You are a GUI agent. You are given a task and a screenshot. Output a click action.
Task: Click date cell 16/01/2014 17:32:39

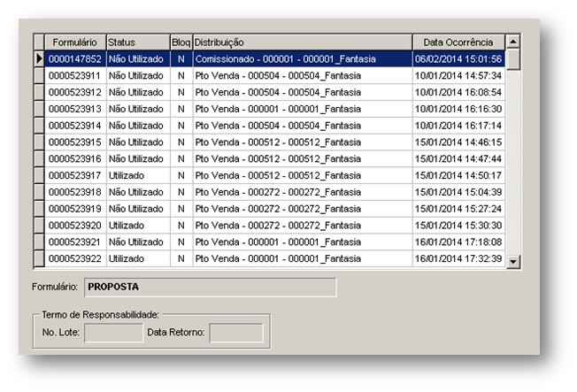click(x=458, y=258)
